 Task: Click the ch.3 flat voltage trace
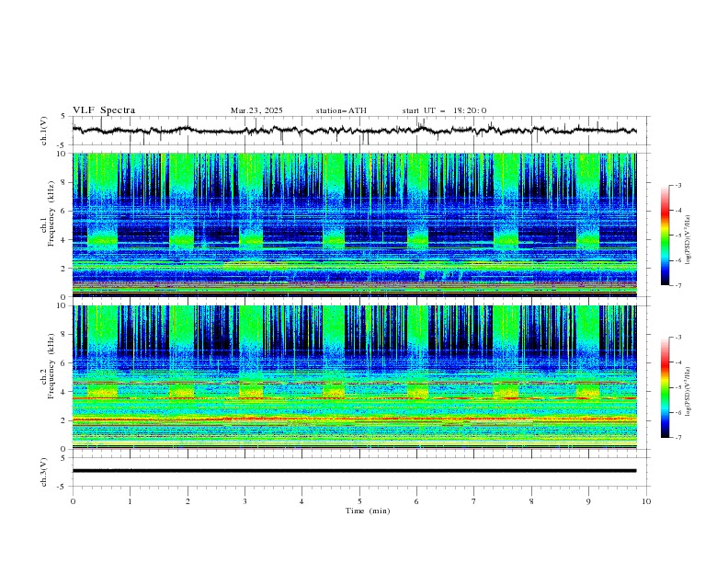coord(354,471)
